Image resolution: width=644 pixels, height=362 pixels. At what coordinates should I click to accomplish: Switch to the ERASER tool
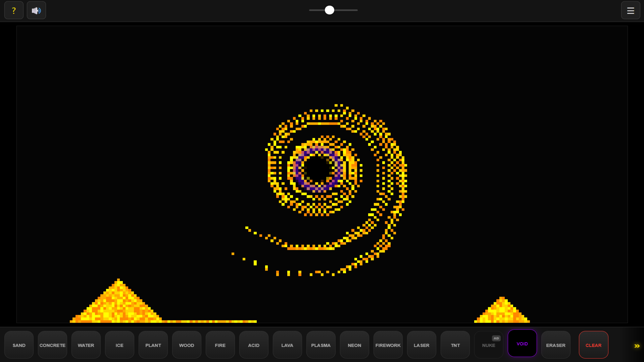[555, 345]
